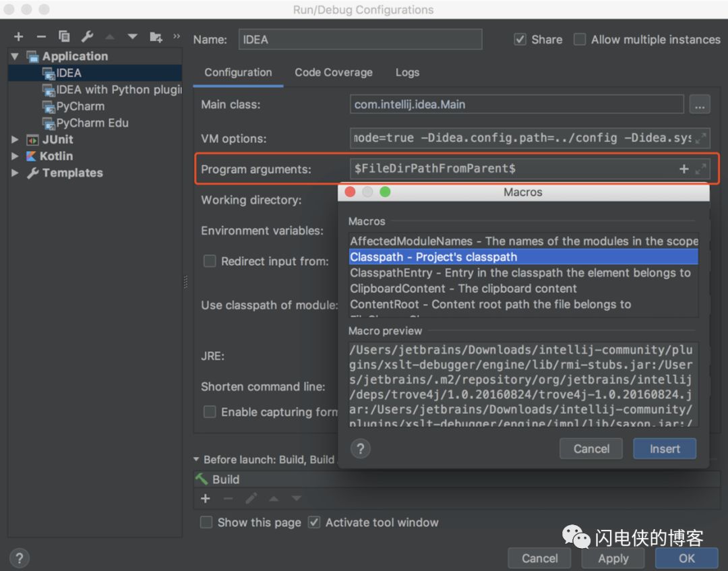Toggle Enable capturing form snapshots checkbox
Viewport: 728px width, 571px height.
(210, 412)
